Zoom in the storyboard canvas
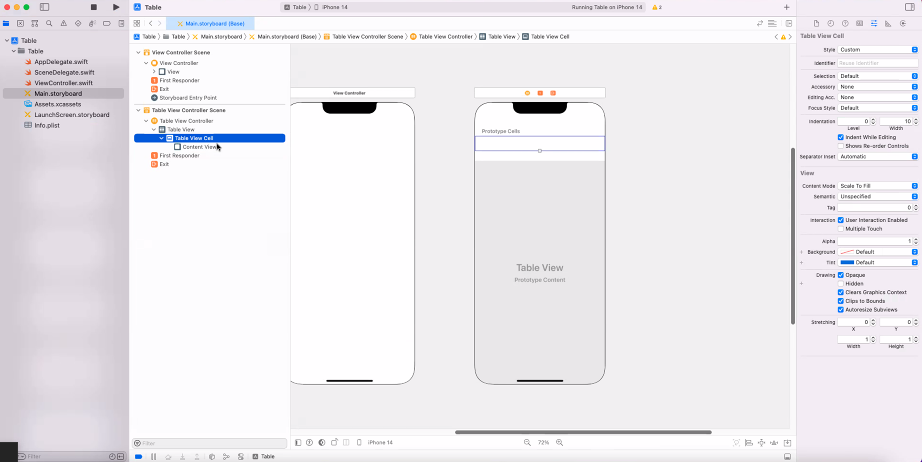 tap(559, 443)
